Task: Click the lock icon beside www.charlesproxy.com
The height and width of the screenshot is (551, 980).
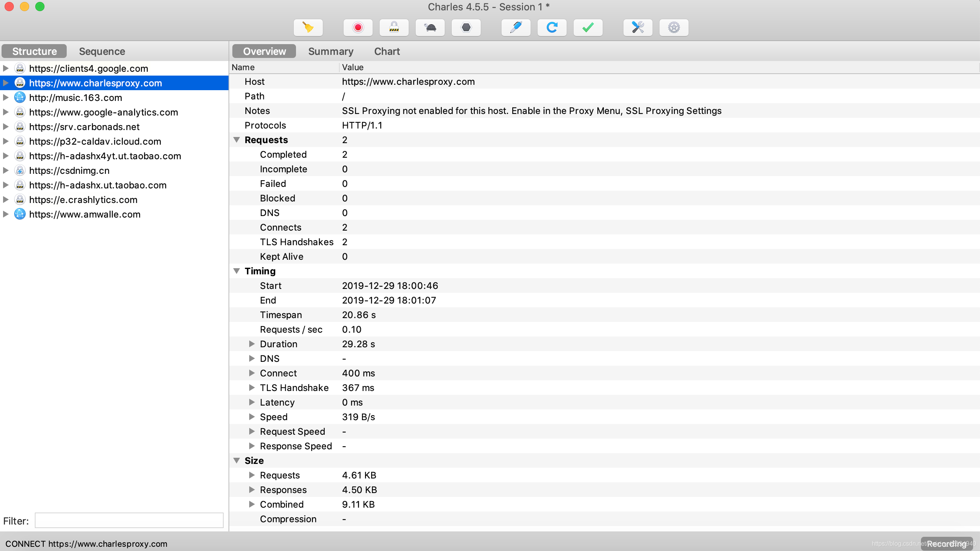Action: tap(20, 82)
